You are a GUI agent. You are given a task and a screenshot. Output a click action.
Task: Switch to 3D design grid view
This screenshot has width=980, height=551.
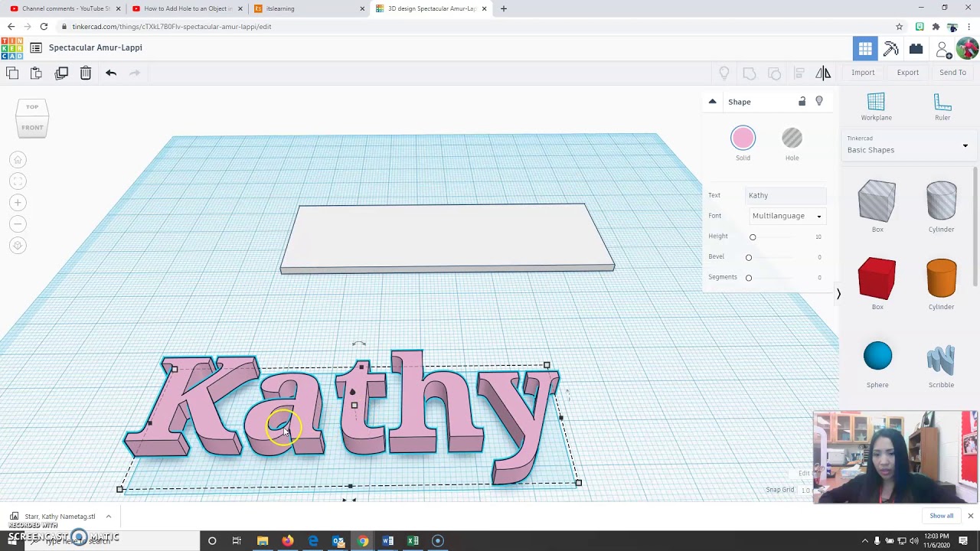[x=865, y=49]
